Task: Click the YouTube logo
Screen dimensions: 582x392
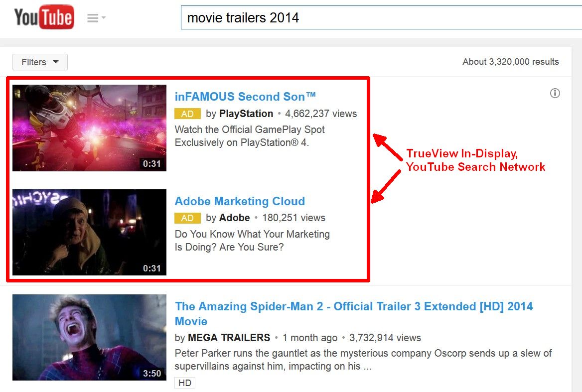Action: 44,16
